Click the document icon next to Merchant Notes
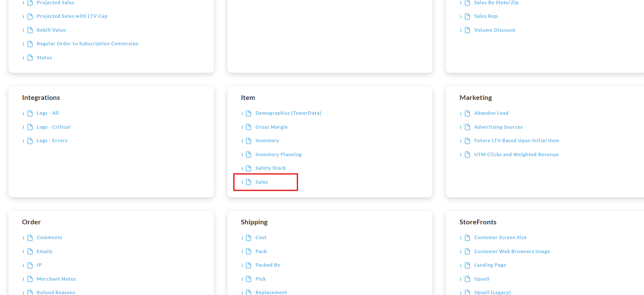The image size is (644, 295). pyautogui.click(x=30, y=279)
